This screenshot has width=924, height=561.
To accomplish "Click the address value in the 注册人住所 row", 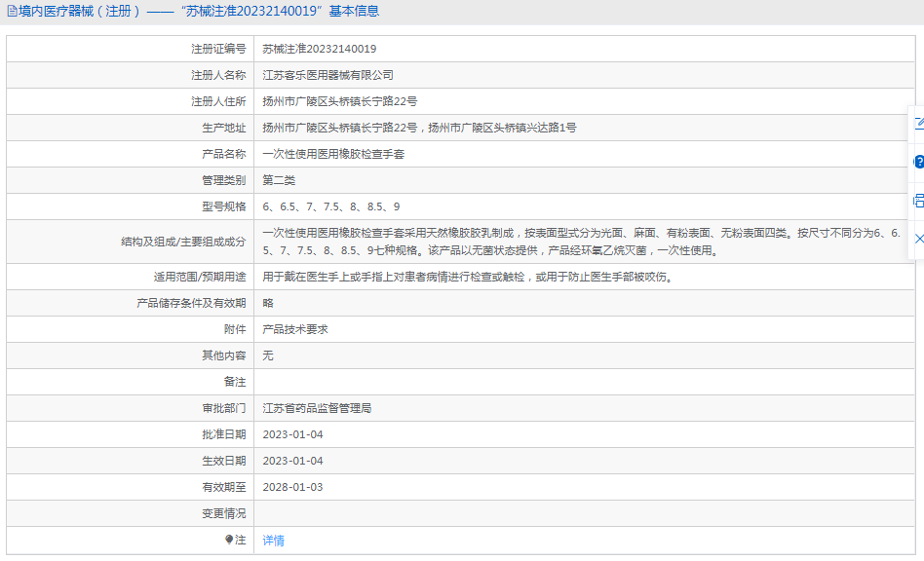I will click(340, 101).
